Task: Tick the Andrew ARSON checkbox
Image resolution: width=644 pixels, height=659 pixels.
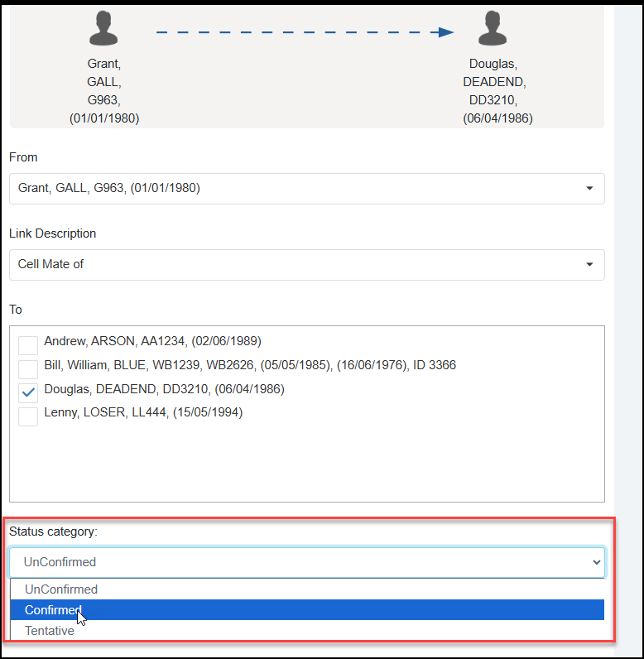Action: pyautogui.click(x=28, y=346)
